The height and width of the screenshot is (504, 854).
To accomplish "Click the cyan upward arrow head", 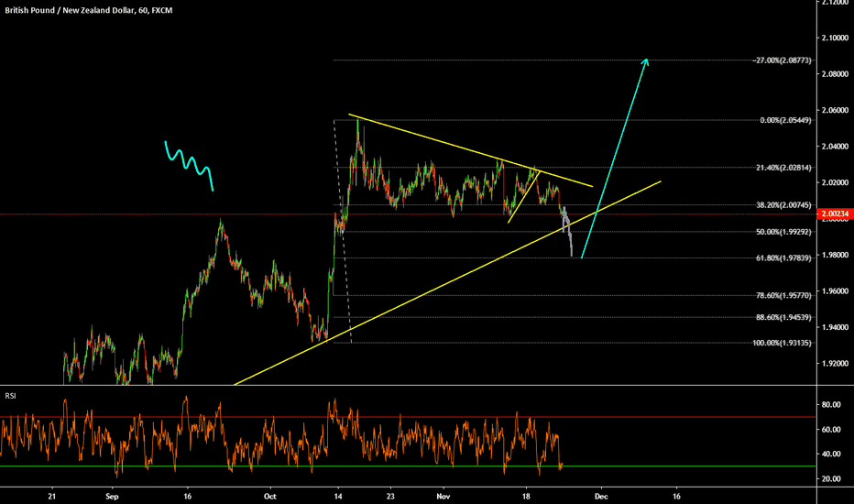I will pos(646,62).
